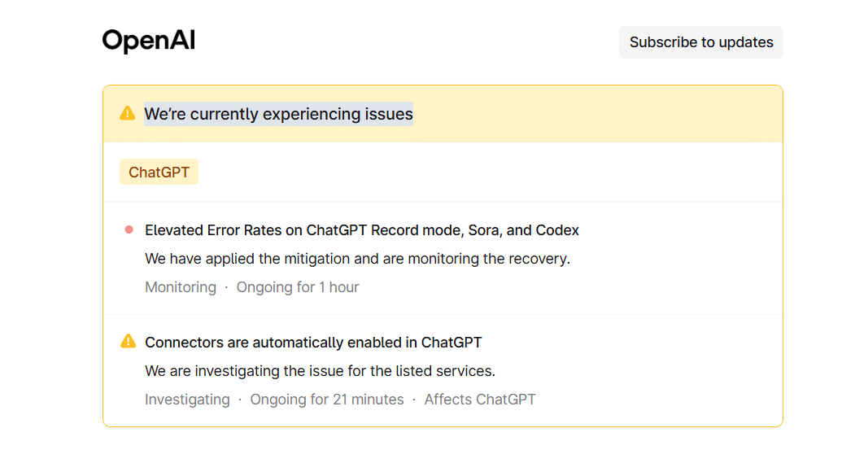This screenshot has height=450, width=868.
Task: Click the mitigation applied description text
Action: (357, 259)
